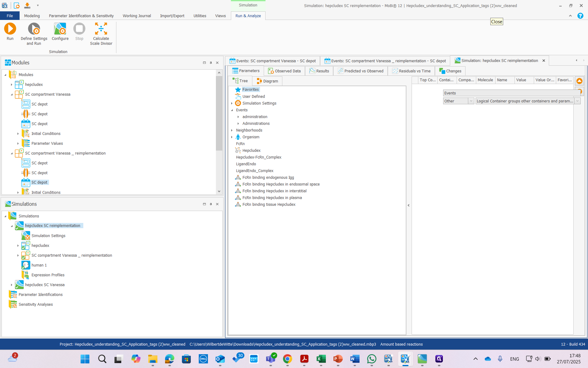
Task: Switch to the Observed Data tab
Action: [x=284, y=71]
